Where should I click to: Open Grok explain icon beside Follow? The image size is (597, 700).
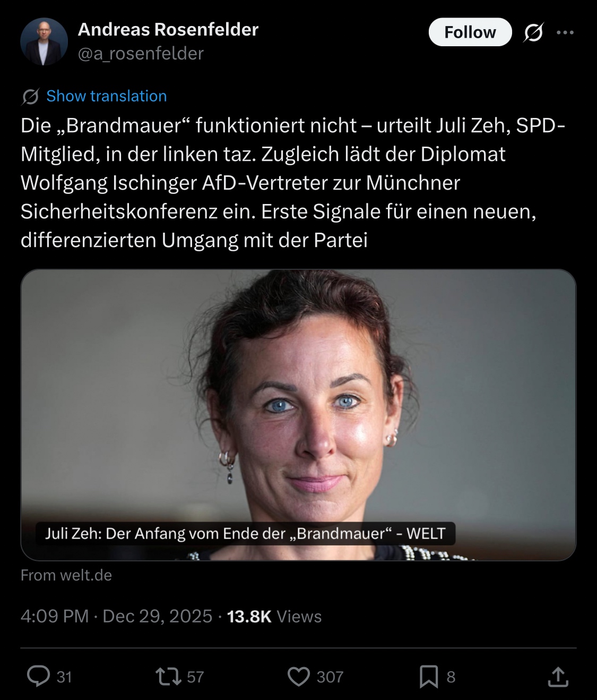(x=533, y=32)
